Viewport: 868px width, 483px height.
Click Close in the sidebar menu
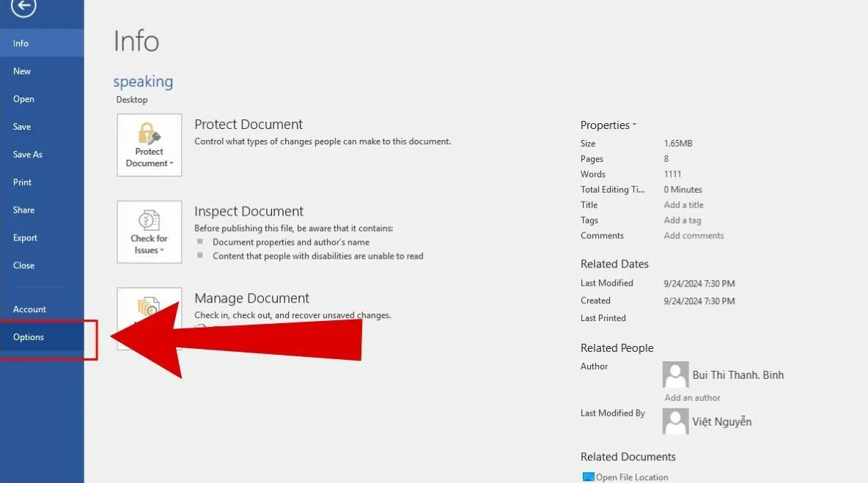(42, 265)
